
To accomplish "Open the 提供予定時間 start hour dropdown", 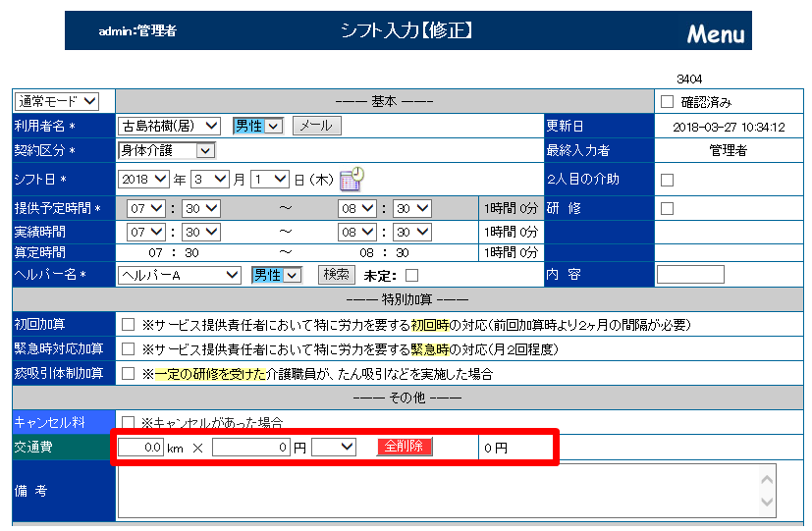I will (x=145, y=208).
